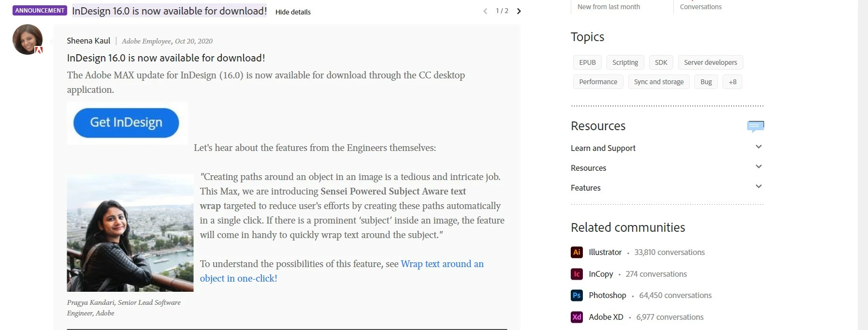The height and width of the screenshot is (330, 868).
Task: Open Illustrator community link
Action: tap(605, 252)
